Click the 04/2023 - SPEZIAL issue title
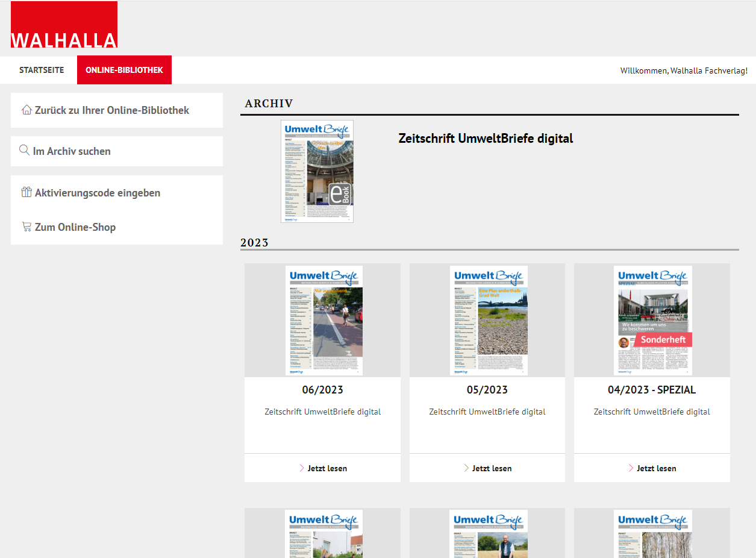This screenshot has width=756, height=558. tap(652, 390)
